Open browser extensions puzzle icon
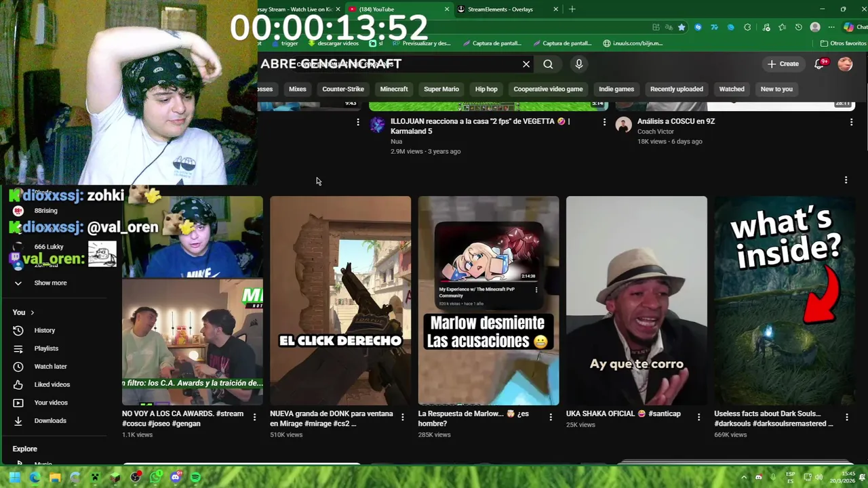The image size is (868, 488). [747, 27]
